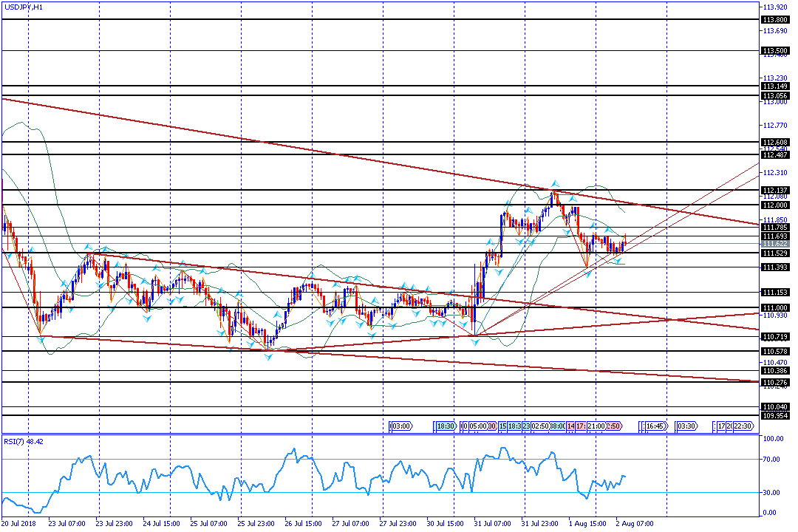Click the 16:45 event marker flag
The height and width of the screenshot is (532, 798).
tap(655, 426)
